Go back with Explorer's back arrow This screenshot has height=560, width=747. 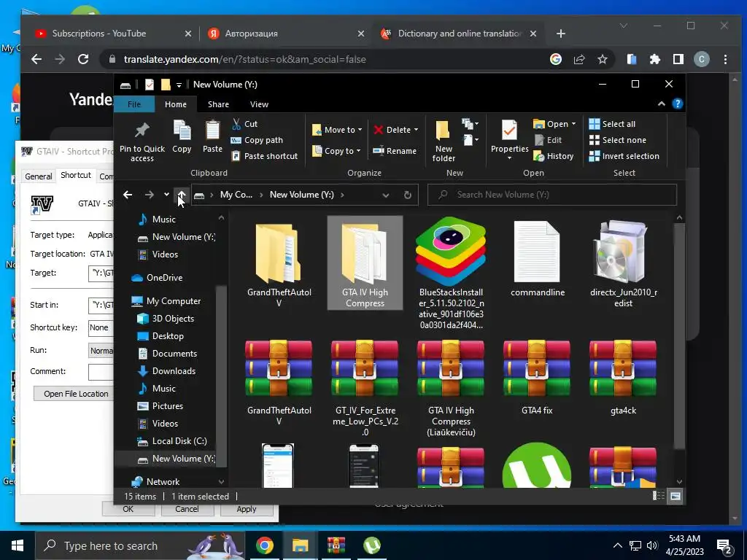128,195
